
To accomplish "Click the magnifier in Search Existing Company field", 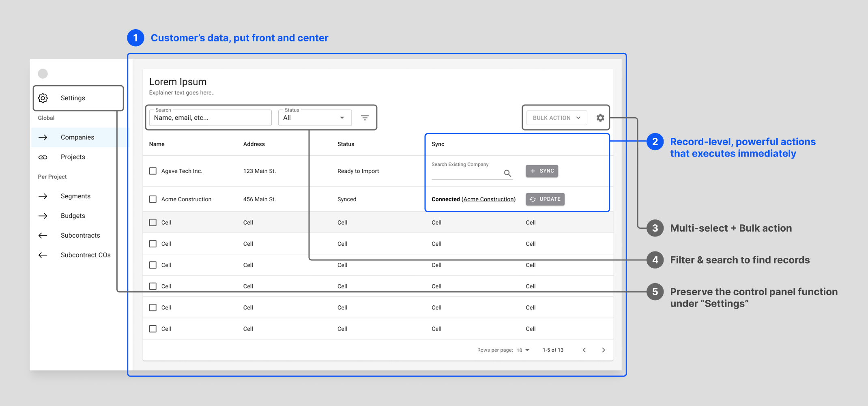I will pos(507,173).
